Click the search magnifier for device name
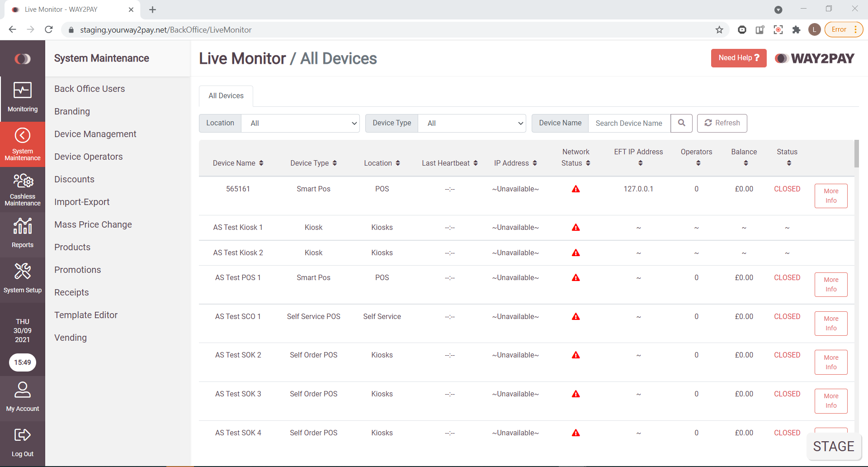The width and height of the screenshot is (868, 467). coord(681,123)
